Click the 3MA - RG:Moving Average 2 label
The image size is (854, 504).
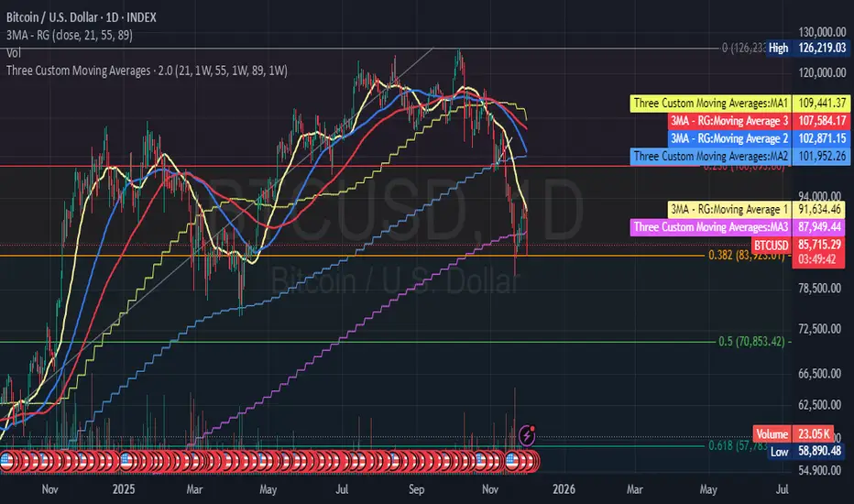pyautogui.click(x=729, y=138)
